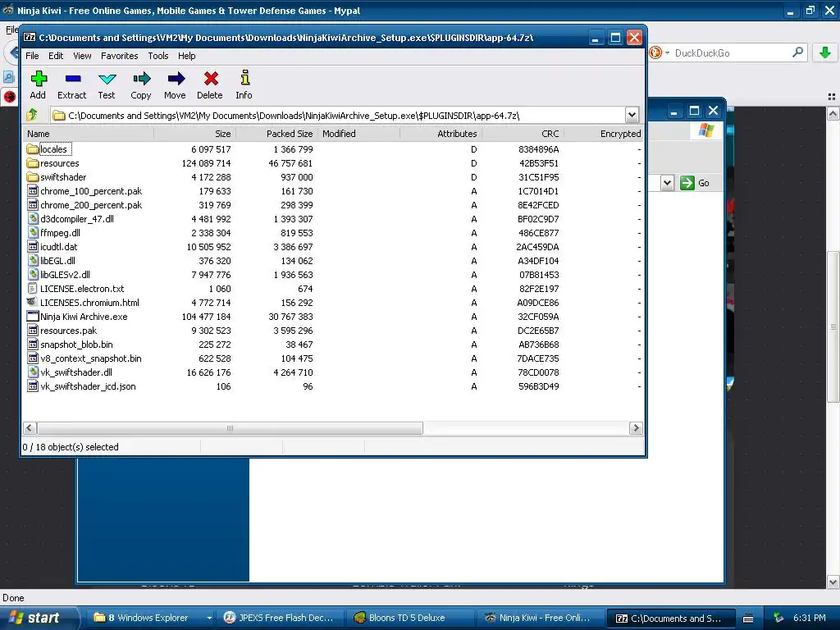The image size is (840, 630).
Task: Sort by Attributes column header
Action: (441, 134)
